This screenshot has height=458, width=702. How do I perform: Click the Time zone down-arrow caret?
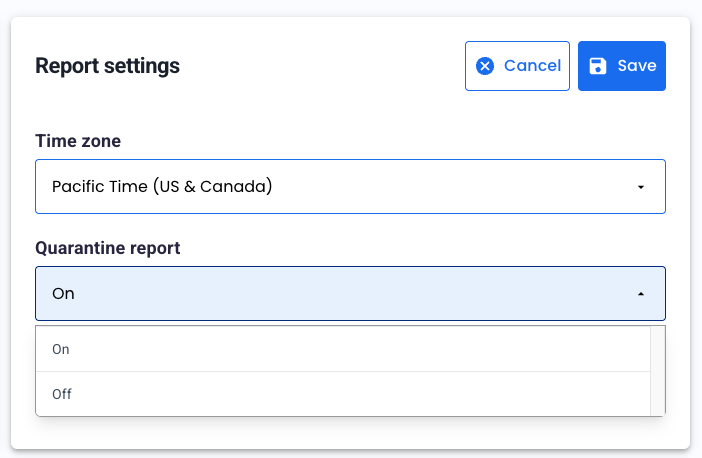point(640,187)
